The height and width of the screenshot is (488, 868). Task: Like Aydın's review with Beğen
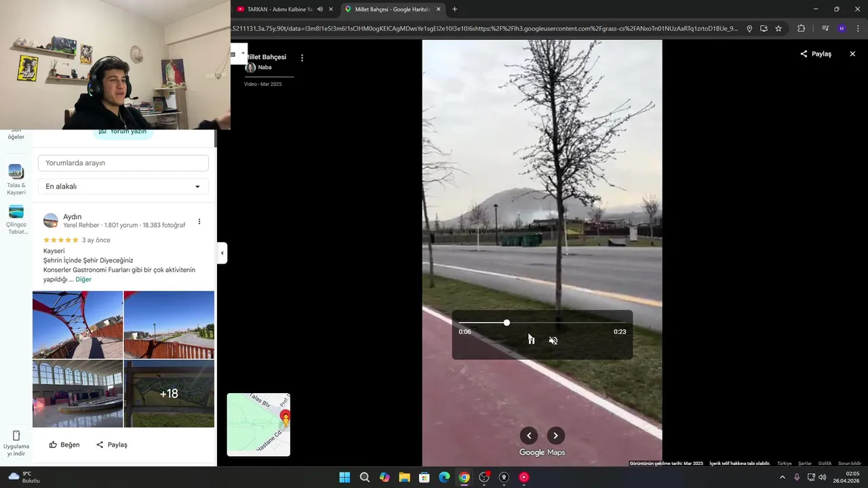click(x=64, y=445)
